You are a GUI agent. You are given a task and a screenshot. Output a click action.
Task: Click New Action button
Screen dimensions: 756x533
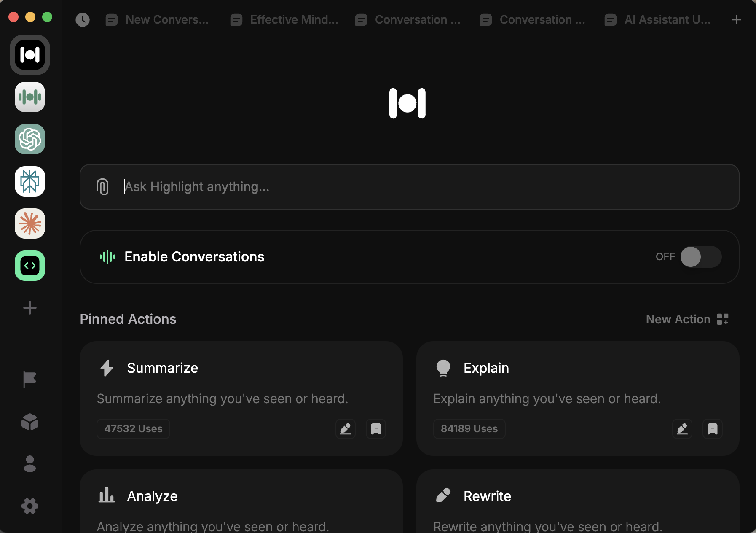[687, 319]
